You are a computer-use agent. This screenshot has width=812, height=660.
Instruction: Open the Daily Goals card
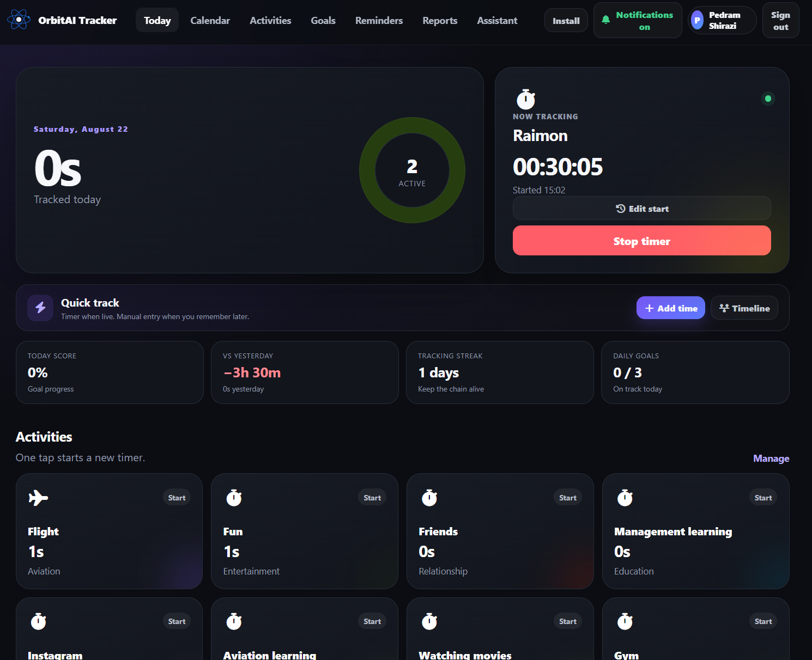click(695, 372)
